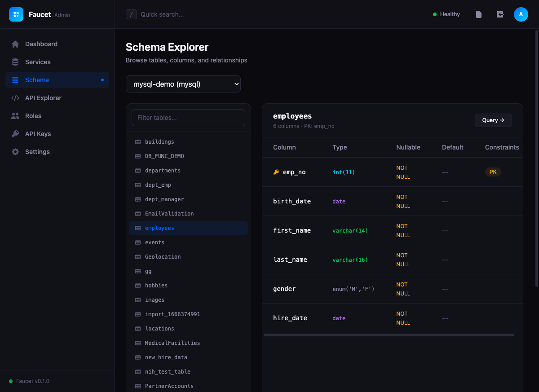Select the PartnerAccounts table

188,386
